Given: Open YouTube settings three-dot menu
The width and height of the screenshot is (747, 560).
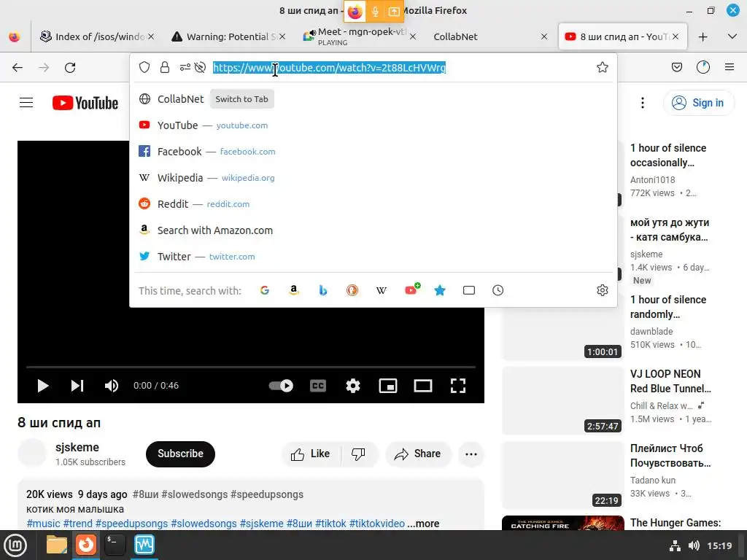Looking at the screenshot, I should (x=643, y=103).
